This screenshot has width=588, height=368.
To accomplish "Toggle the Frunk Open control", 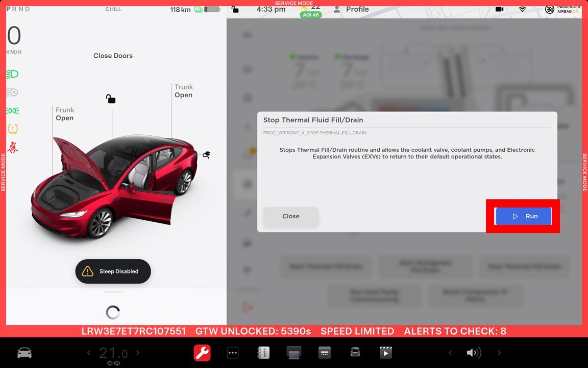I will click(x=65, y=114).
